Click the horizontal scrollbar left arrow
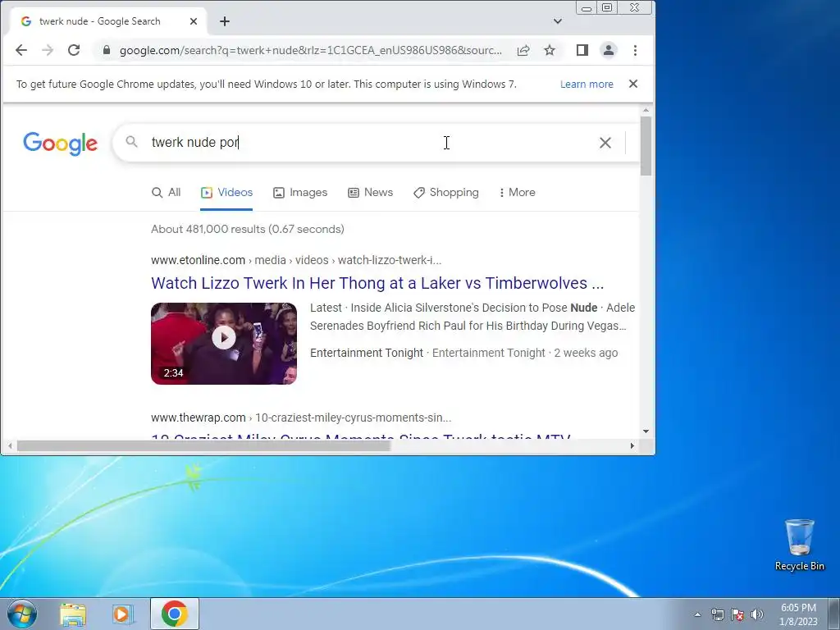The image size is (840, 630). (10, 445)
